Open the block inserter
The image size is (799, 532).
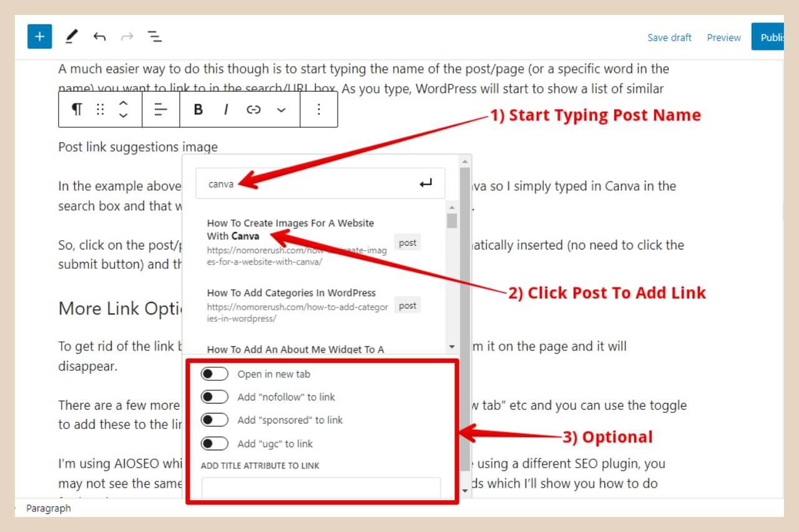pos(39,36)
